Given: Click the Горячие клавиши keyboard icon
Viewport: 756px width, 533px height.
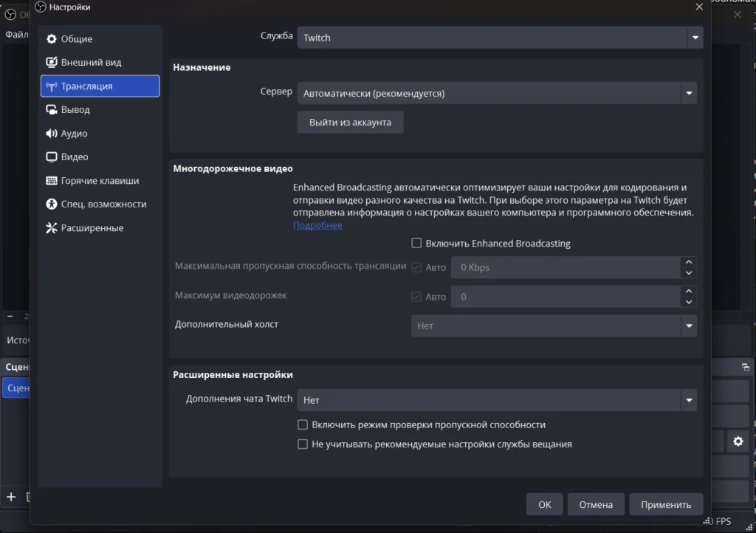Looking at the screenshot, I should tap(52, 181).
